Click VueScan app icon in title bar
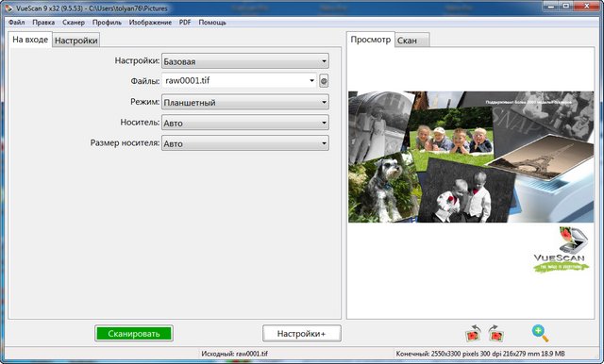Screen dimensions: 604x364 8,8
